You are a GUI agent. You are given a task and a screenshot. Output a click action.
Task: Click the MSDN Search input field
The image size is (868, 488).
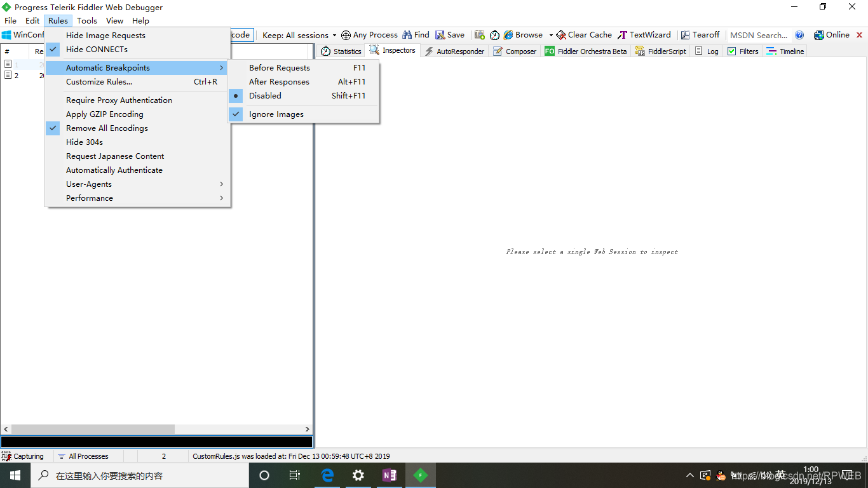759,36
